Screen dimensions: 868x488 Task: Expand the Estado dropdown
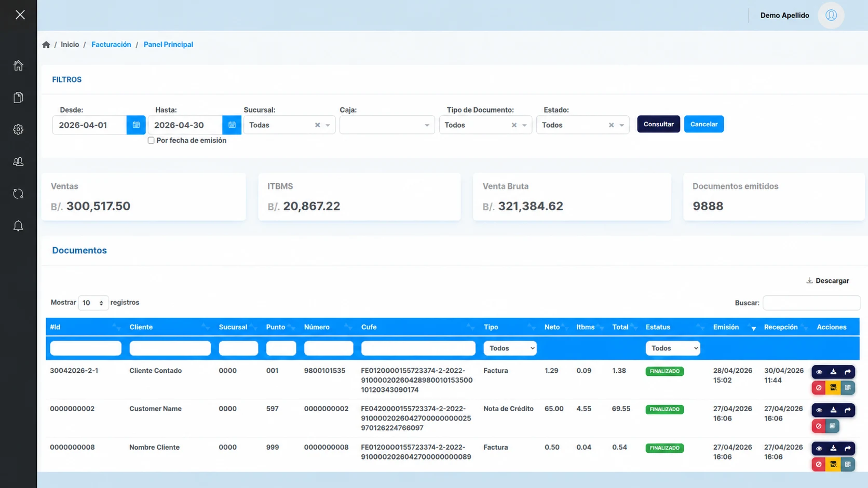point(621,125)
